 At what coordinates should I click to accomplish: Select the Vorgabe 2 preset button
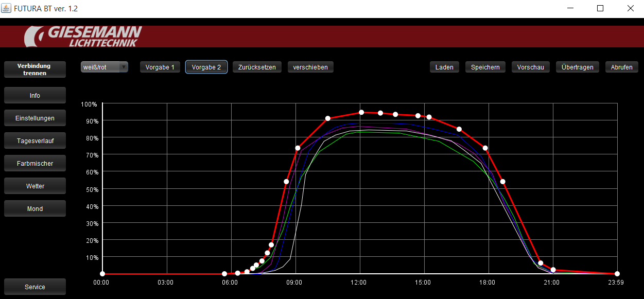(206, 67)
